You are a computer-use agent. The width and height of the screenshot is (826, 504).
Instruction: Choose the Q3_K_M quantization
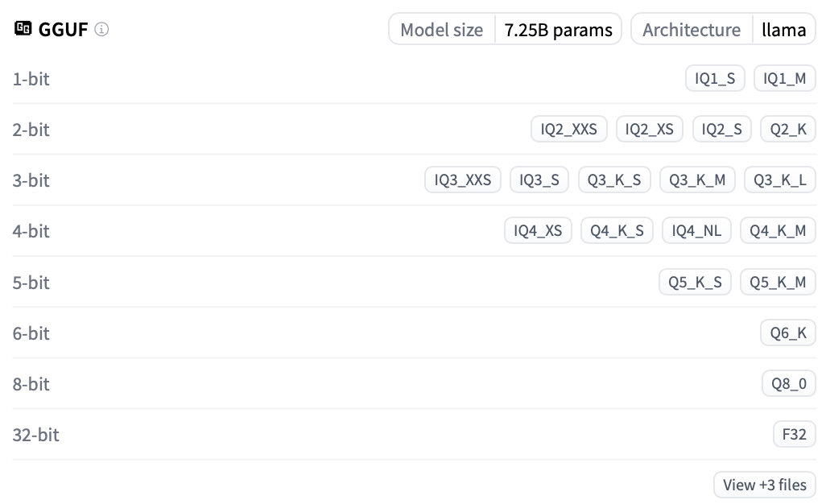[697, 180]
